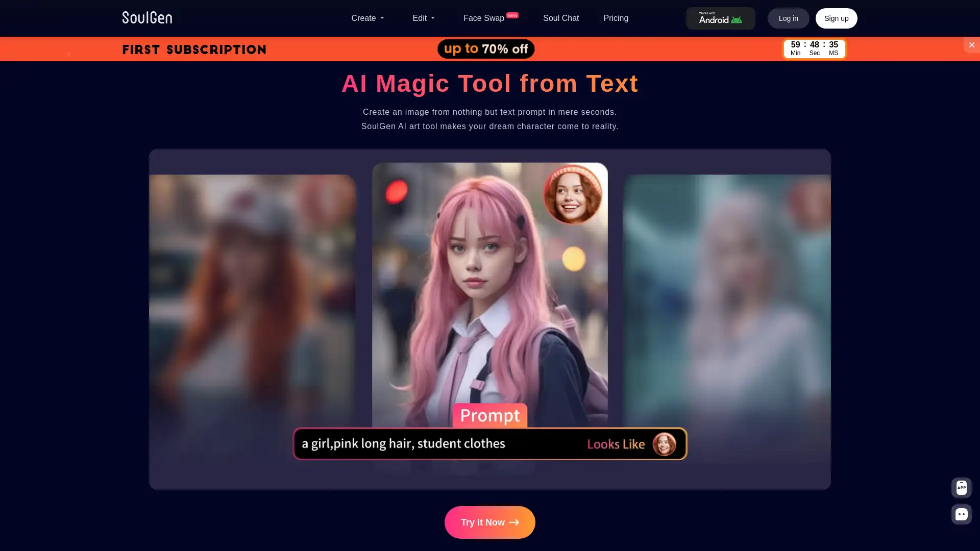Toggle the 70% off subscription banner

pos(972,45)
